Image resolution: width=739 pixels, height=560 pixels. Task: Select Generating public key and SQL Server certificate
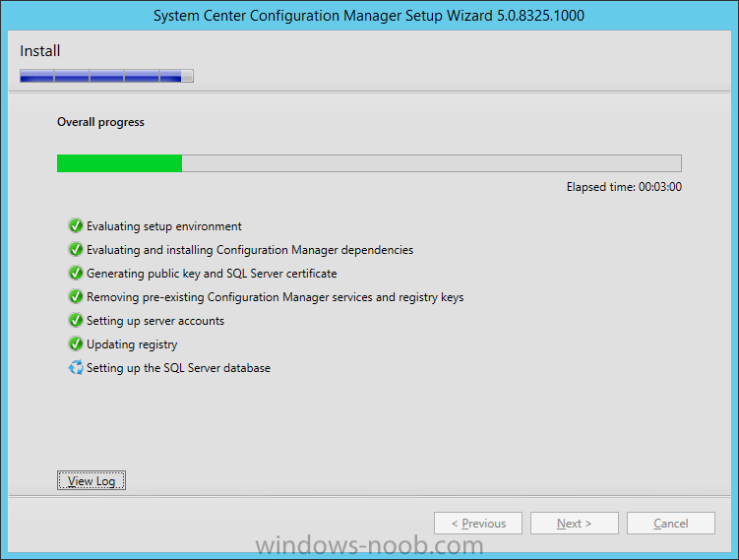coord(212,274)
